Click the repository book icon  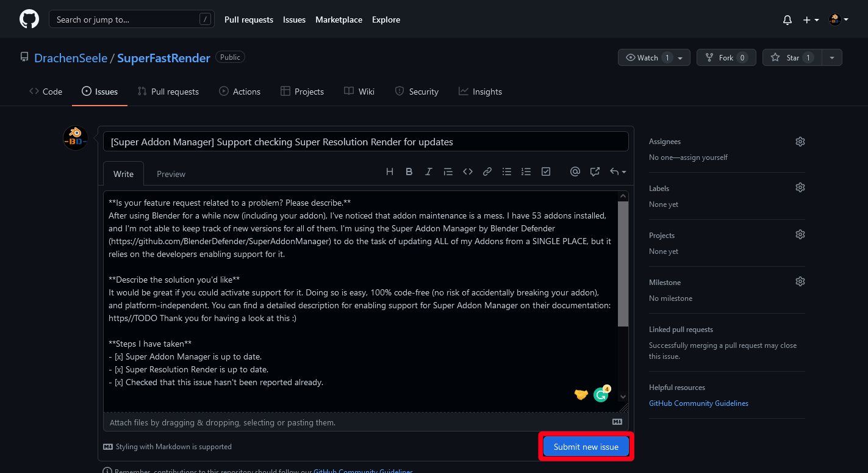24,57
